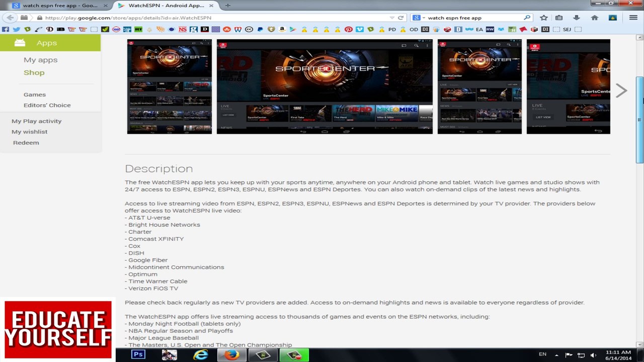Show hidden system tray icons arrow
The width and height of the screenshot is (644, 362).
pos(556,355)
